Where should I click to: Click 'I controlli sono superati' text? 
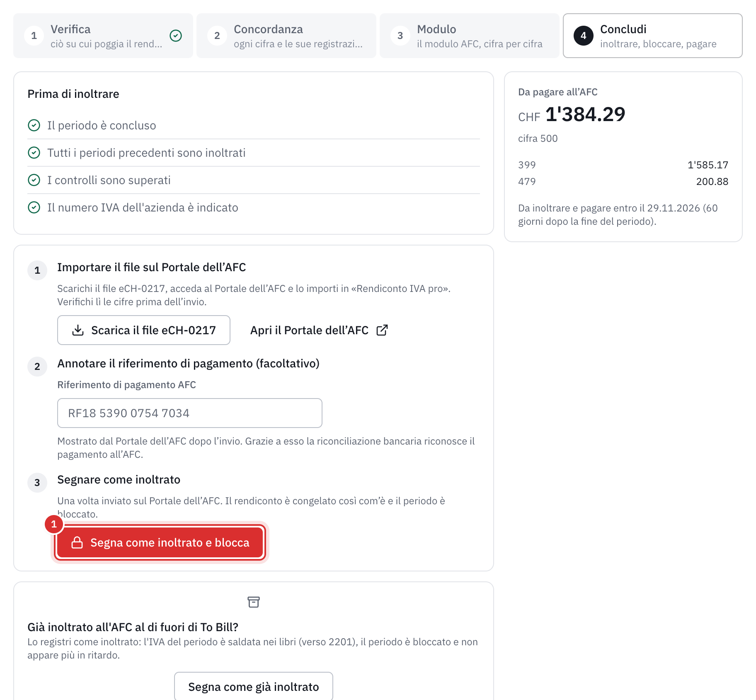(x=109, y=180)
